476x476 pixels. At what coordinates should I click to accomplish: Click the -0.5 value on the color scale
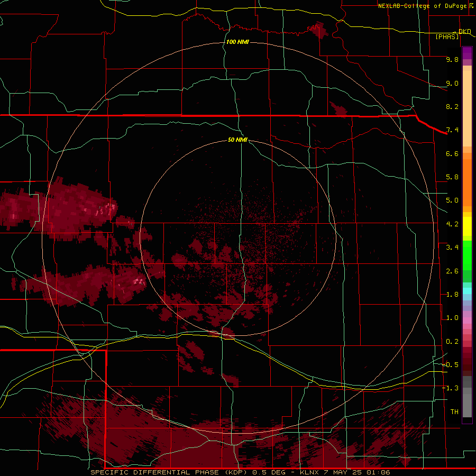pos(450,365)
